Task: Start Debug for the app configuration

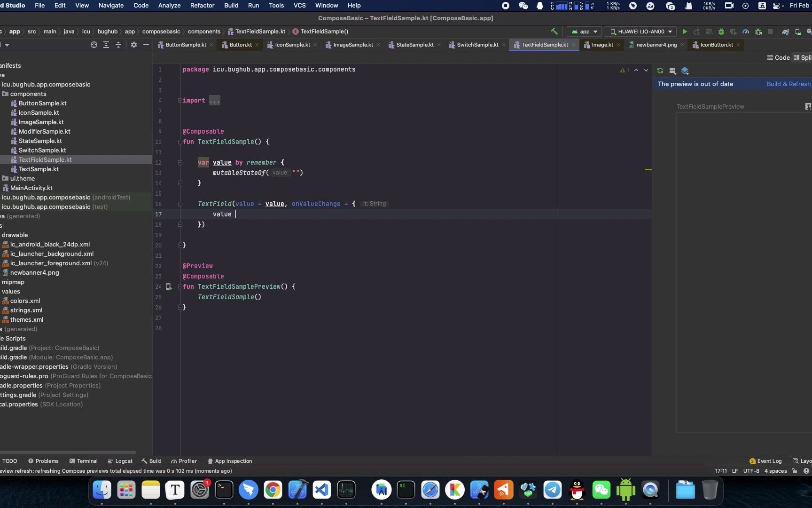Action: coord(721,32)
